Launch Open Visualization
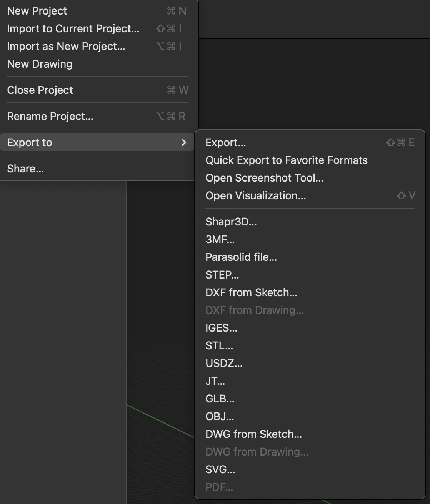This screenshot has width=430, height=504. [x=310, y=195]
